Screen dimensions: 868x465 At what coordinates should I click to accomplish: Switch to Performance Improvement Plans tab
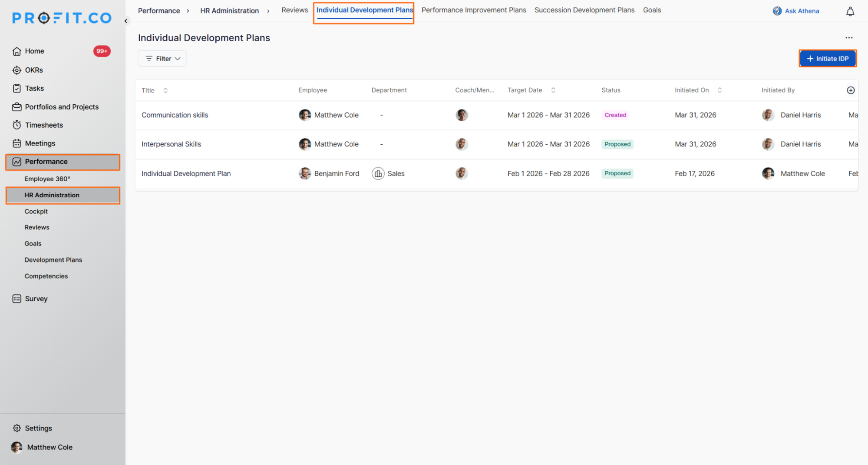click(x=473, y=10)
